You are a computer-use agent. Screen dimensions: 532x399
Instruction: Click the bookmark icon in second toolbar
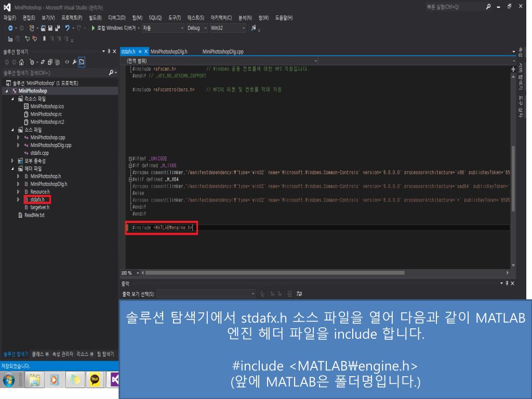pos(44,39)
